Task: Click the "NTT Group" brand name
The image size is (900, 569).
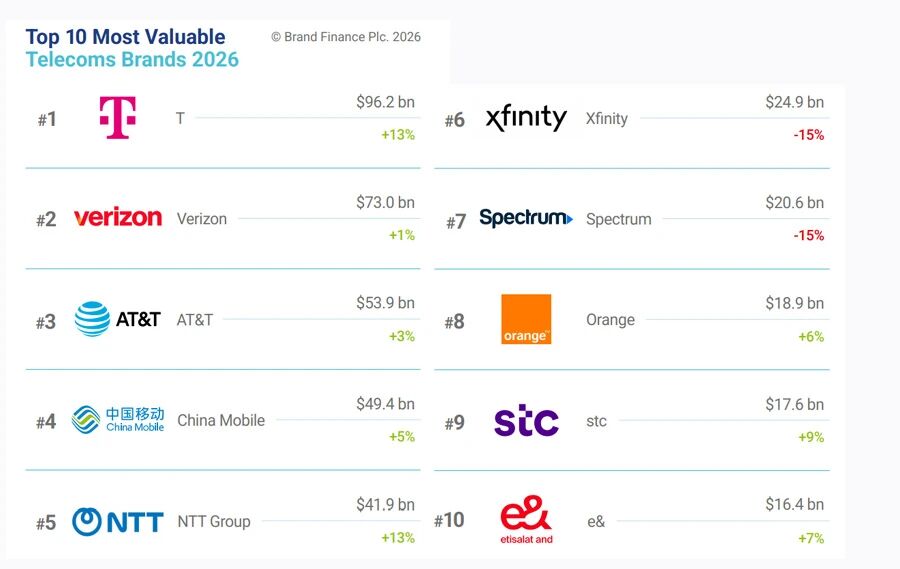Action: pyautogui.click(x=214, y=521)
